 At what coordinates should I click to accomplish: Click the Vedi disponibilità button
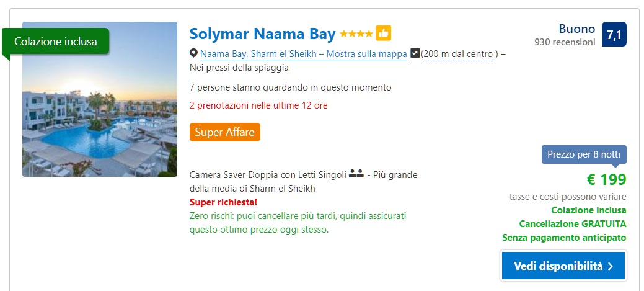(x=563, y=266)
